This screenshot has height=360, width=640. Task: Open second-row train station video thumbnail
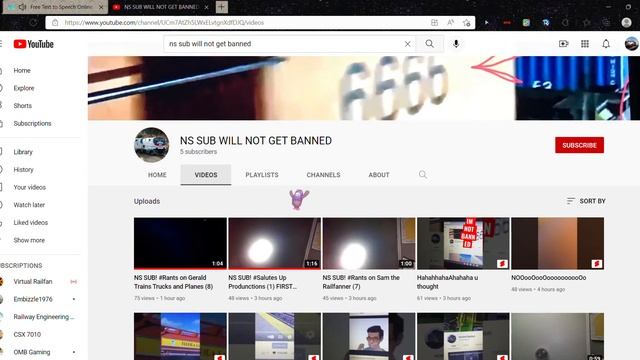180,336
